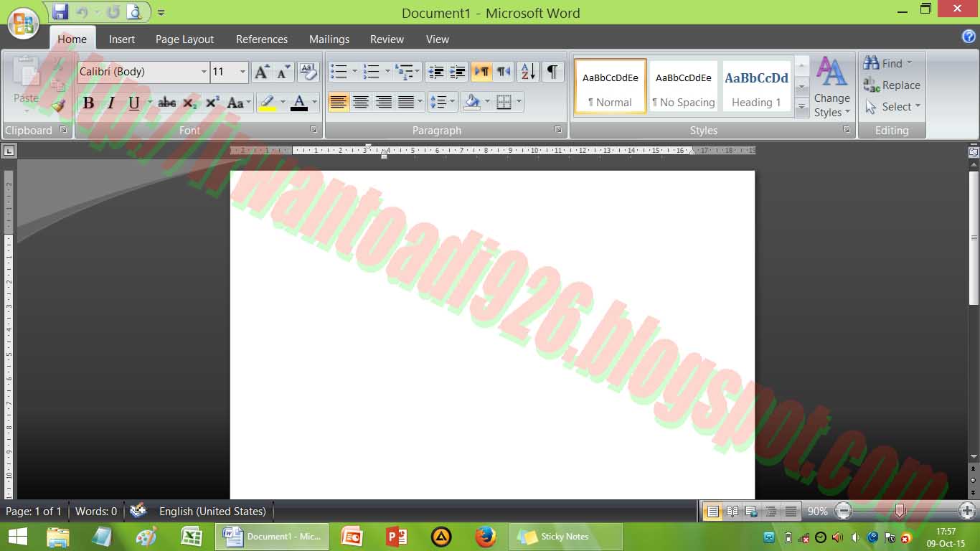The image size is (980, 551).
Task: Click the zoom slider handle
Action: 900,512
